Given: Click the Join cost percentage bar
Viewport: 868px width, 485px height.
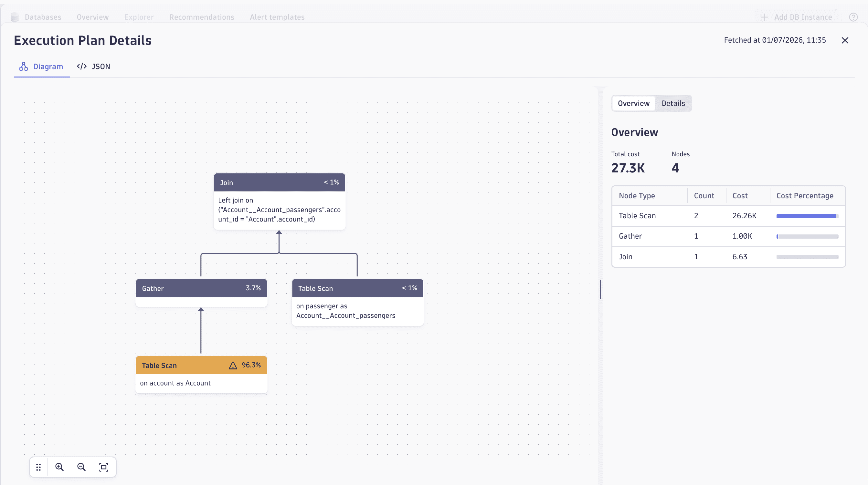Looking at the screenshot, I should 807,257.
